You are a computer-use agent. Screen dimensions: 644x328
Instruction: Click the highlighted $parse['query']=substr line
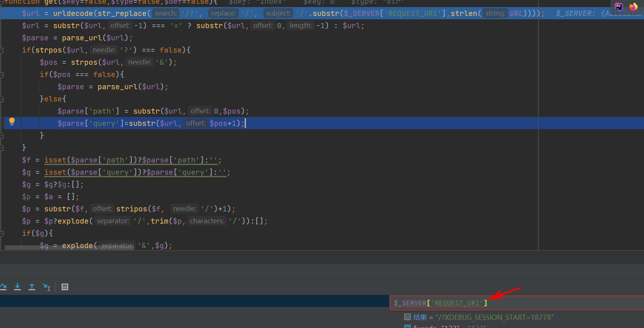point(151,123)
